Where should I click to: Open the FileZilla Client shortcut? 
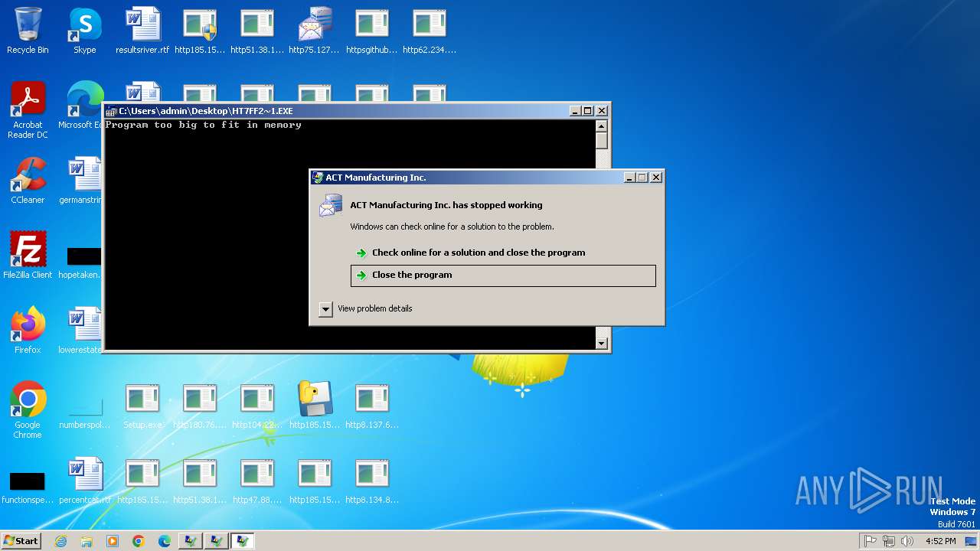click(x=28, y=255)
